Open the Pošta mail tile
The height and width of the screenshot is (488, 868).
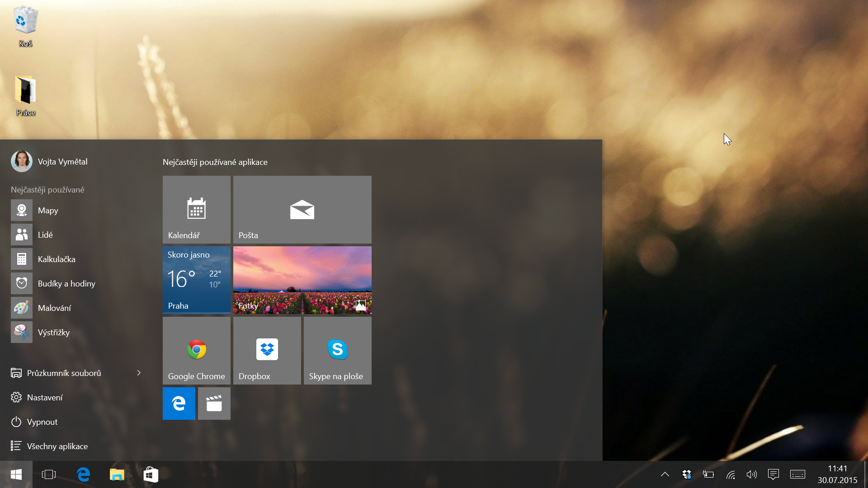click(x=302, y=209)
